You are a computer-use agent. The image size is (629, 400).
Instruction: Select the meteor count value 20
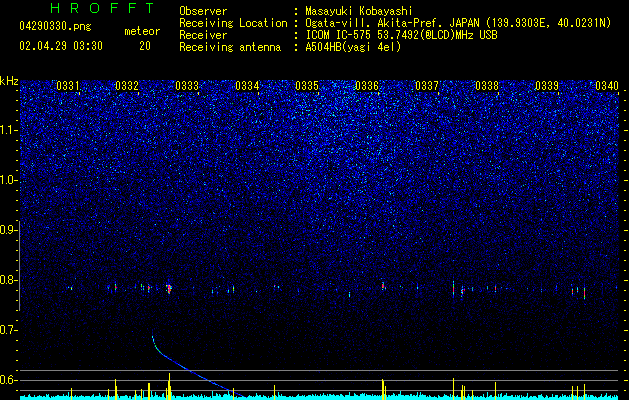pos(145,46)
